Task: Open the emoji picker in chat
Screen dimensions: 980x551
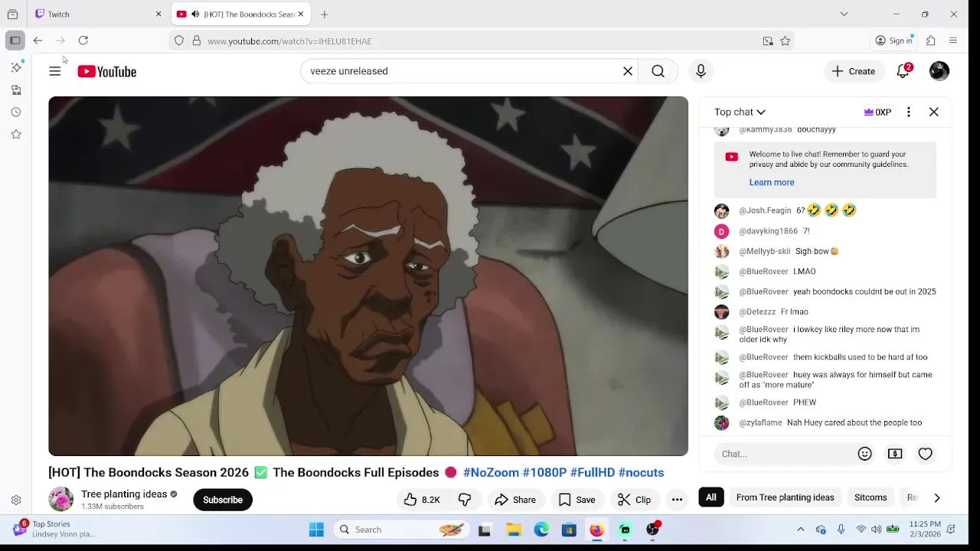Action: pyautogui.click(x=865, y=454)
